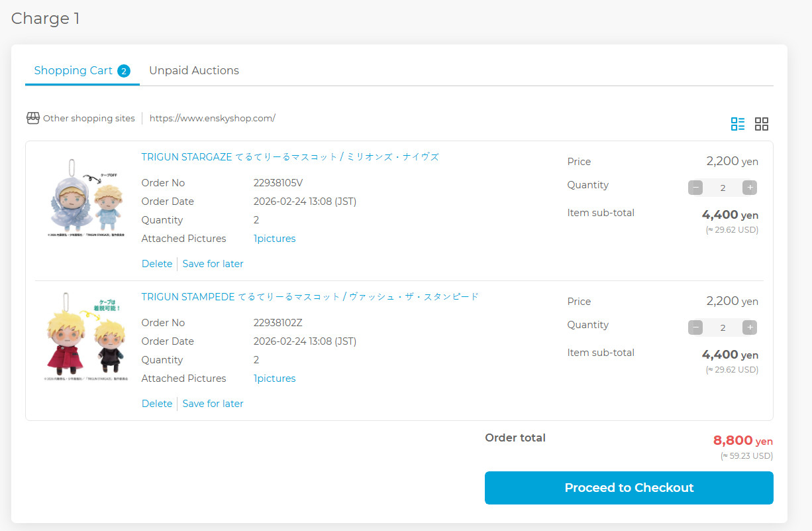Increase quantity of Vash the Stampede mascot
Viewport: 812px width, 531px height.
pyautogui.click(x=750, y=327)
